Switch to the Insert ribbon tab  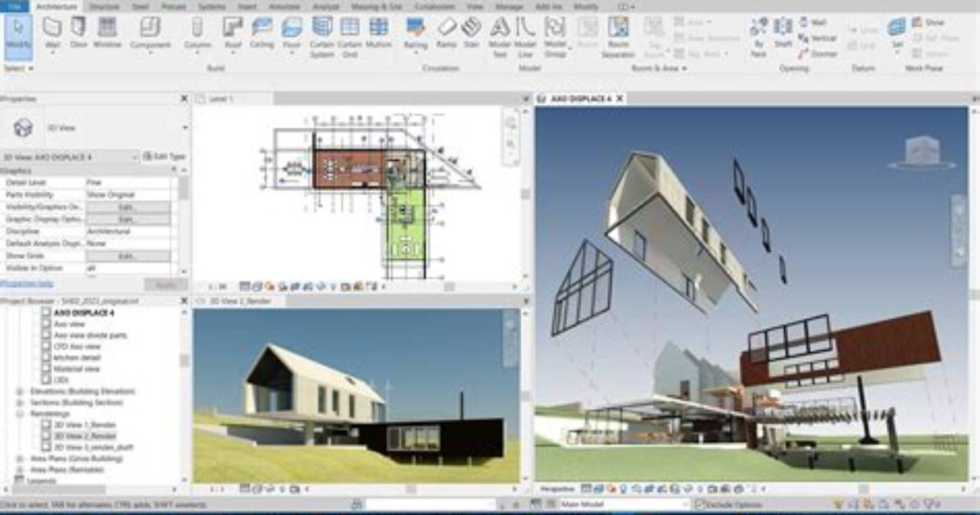point(247,7)
